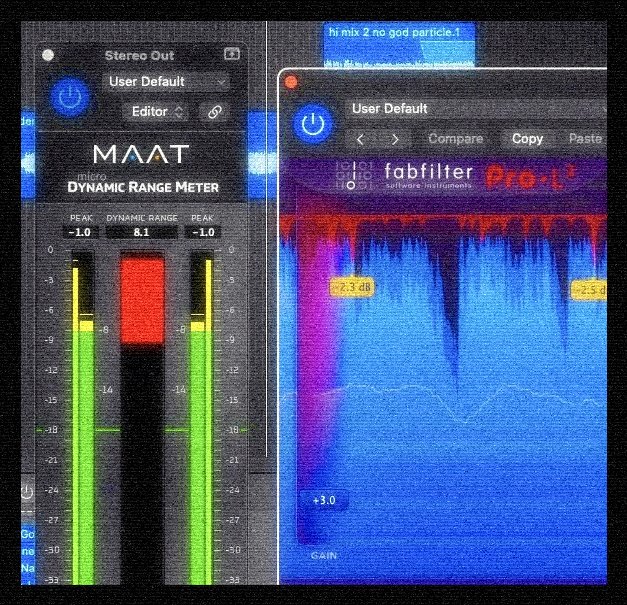Click the right PEAK -1.0 readout
Image resolution: width=627 pixels, height=605 pixels.
(x=203, y=232)
